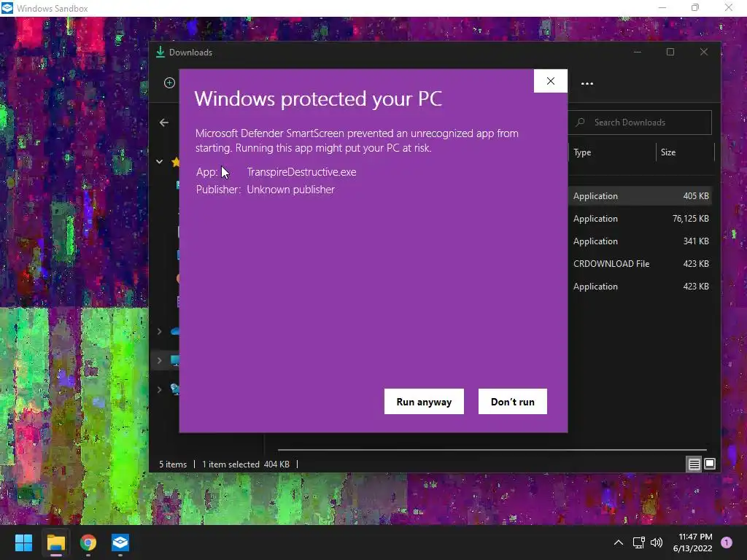Switch to large thumbnails view icon
Screen dimensions: 747x560
click(710, 464)
